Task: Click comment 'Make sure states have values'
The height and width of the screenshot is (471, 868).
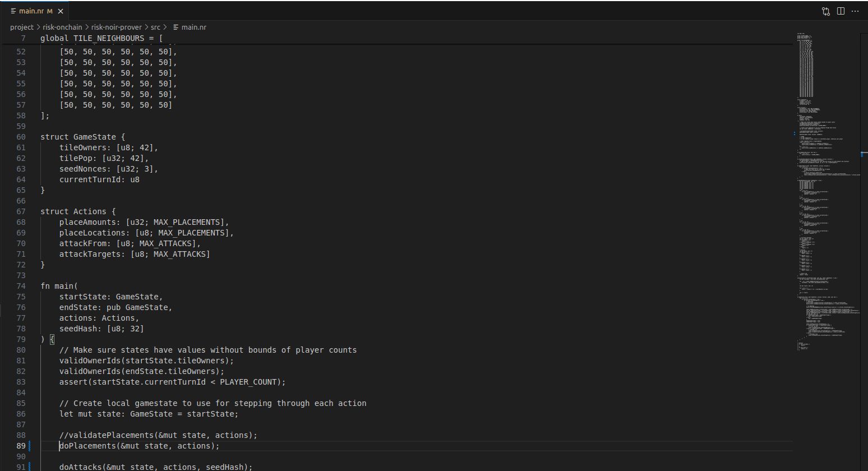Action: (140, 350)
